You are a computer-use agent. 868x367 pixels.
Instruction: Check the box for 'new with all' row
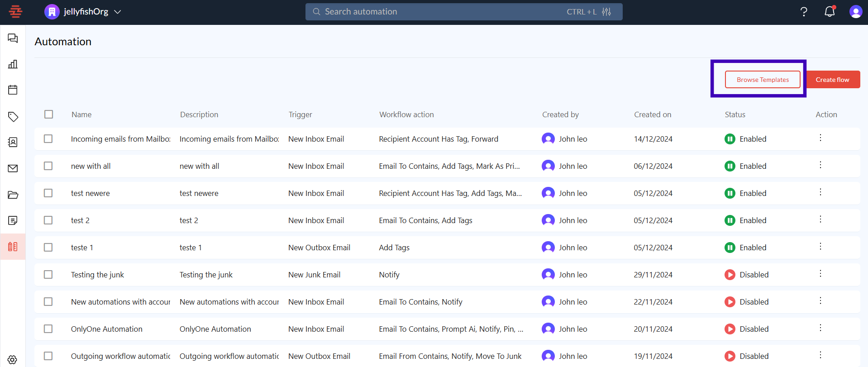48,166
